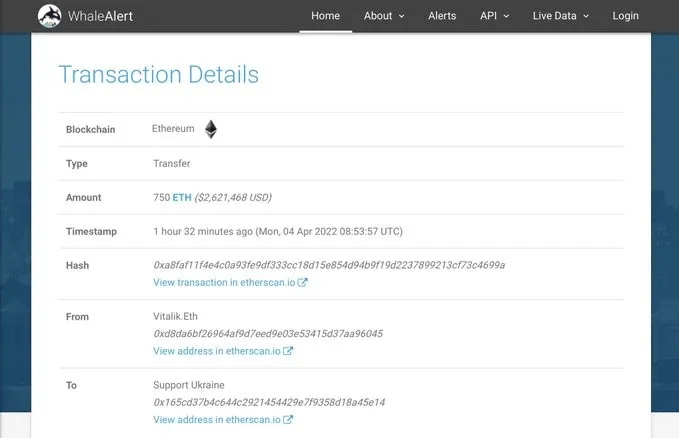
Task: Click the To row label
Action: [x=71, y=386]
